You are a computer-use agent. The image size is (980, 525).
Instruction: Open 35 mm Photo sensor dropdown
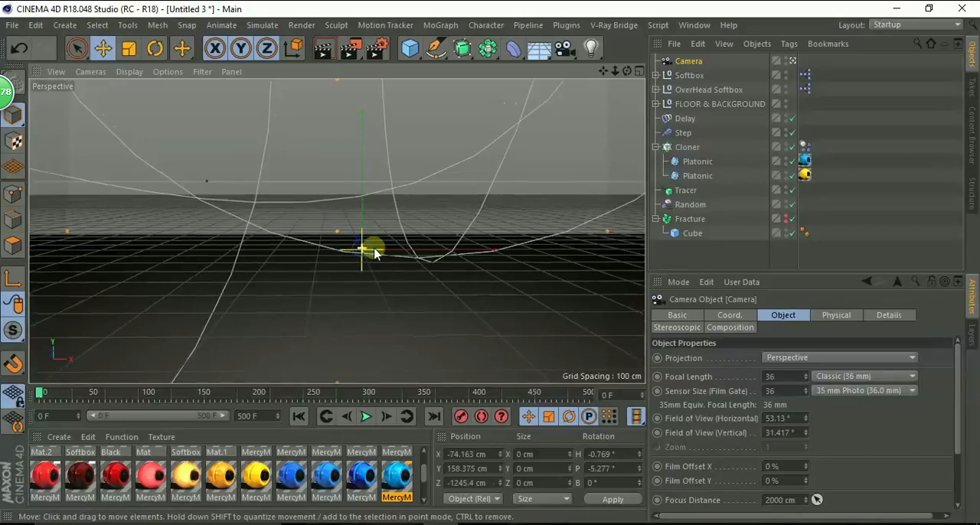coord(865,390)
